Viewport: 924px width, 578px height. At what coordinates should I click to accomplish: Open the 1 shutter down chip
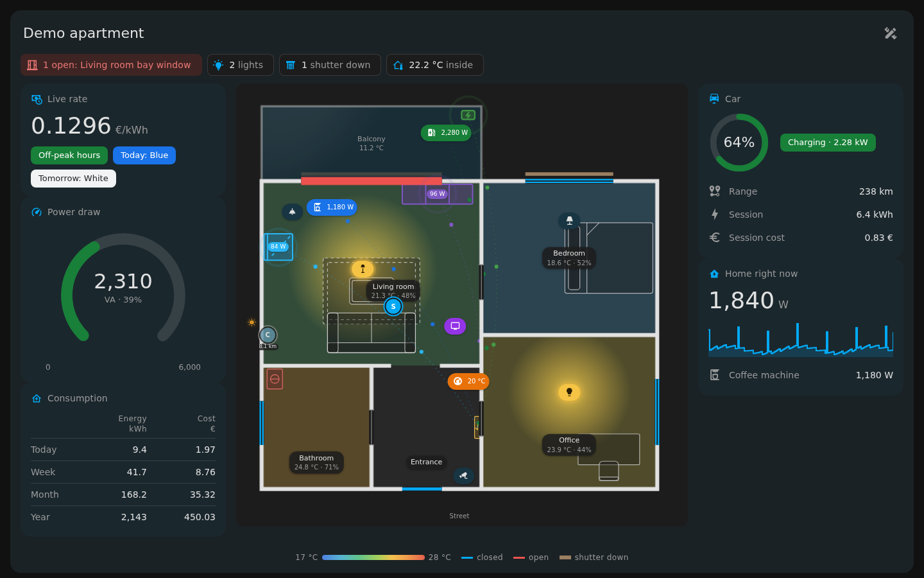coord(330,65)
